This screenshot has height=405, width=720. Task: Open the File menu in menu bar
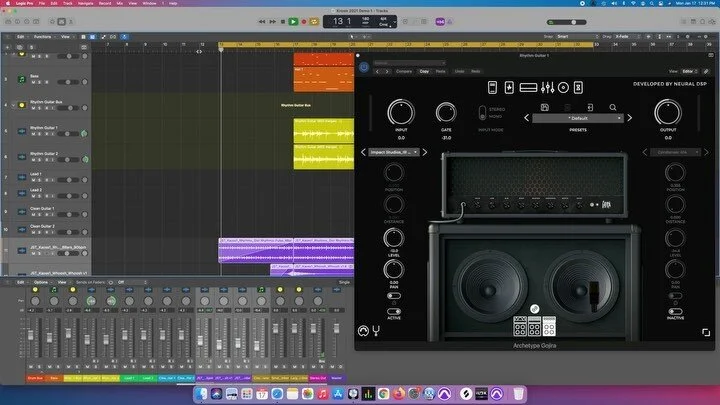[x=42, y=3]
